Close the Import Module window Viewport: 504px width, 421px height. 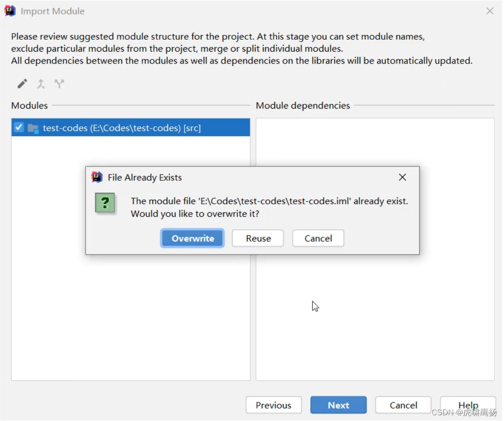point(490,11)
